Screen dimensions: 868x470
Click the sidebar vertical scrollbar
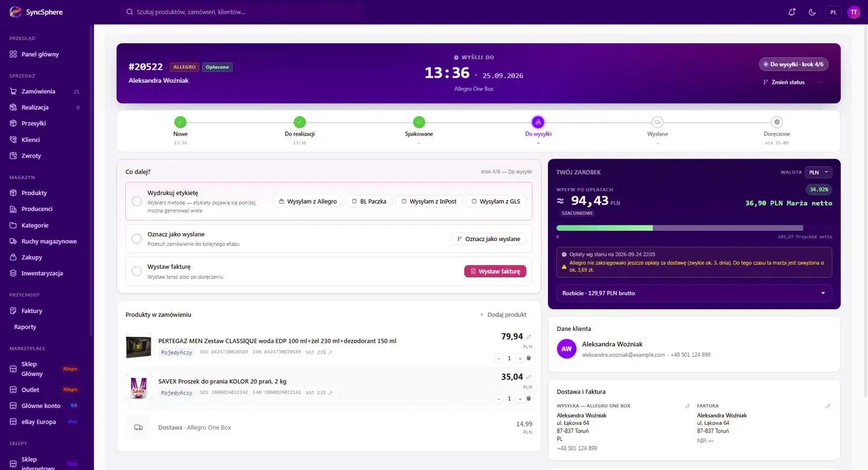coord(91,181)
